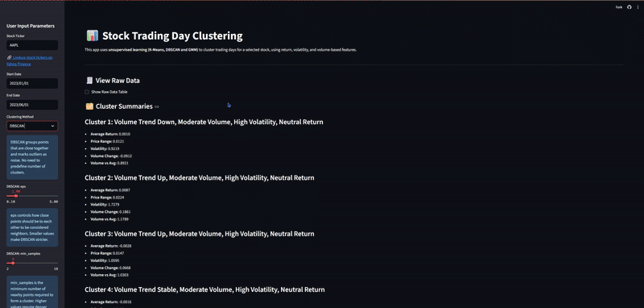Click the Cluster 1 heading
Screen dimensions: 644x308
point(204,122)
